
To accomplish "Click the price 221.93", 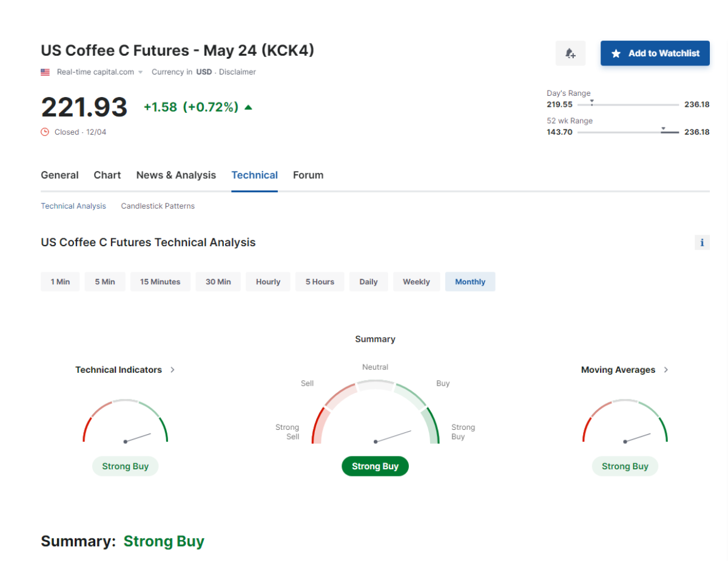I will tap(84, 107).
